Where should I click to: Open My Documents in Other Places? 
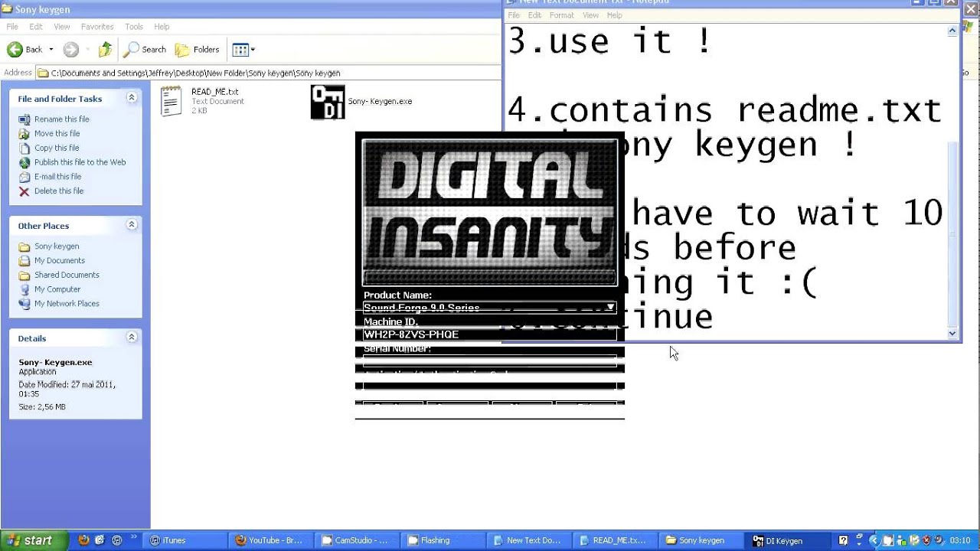(60, 261)
